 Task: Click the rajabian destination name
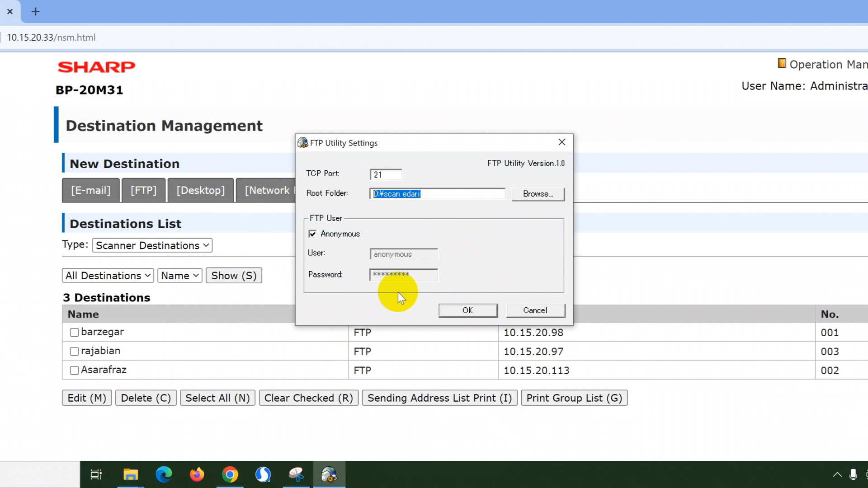[100, 351]
